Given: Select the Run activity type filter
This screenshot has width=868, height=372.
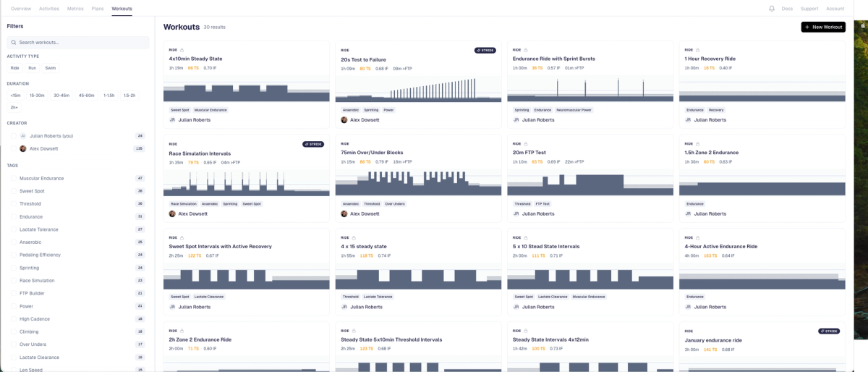Looking at the screenshot, I should 33,68.
